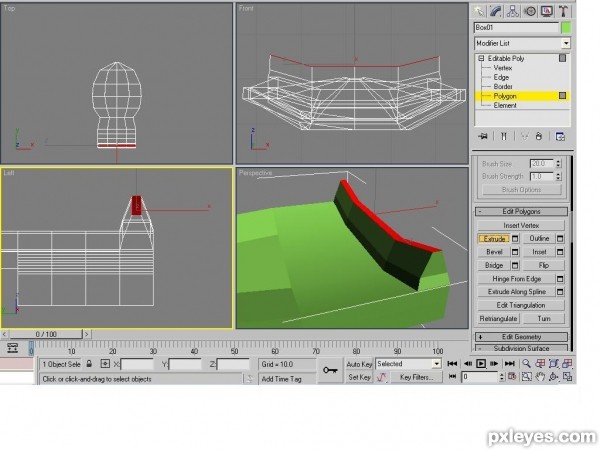Select the Zoom All viewports tool
The width and height of the screenshot is (600, 450).
pyautogui.click(x=540, y=364)
